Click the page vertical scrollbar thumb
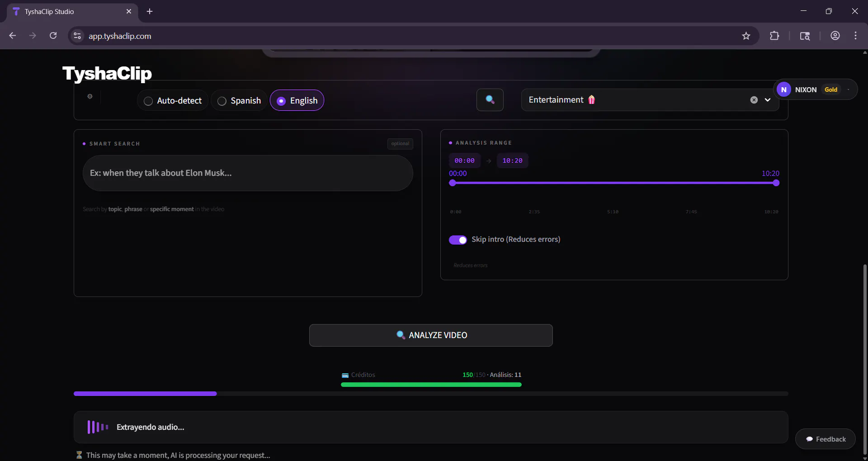 [x=865, y=359]
